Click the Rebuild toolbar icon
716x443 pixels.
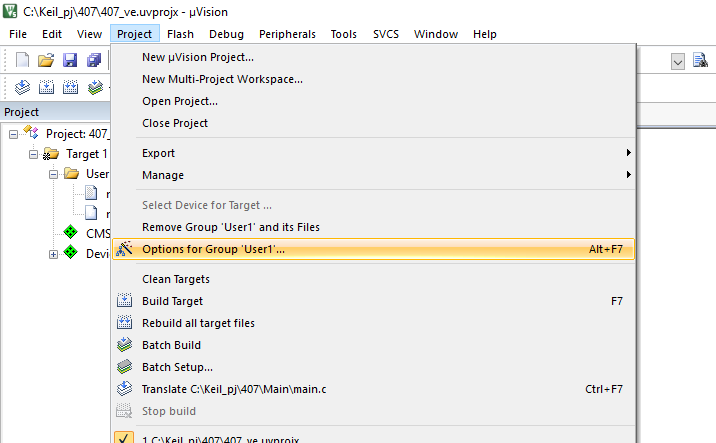tap(70, 87)
